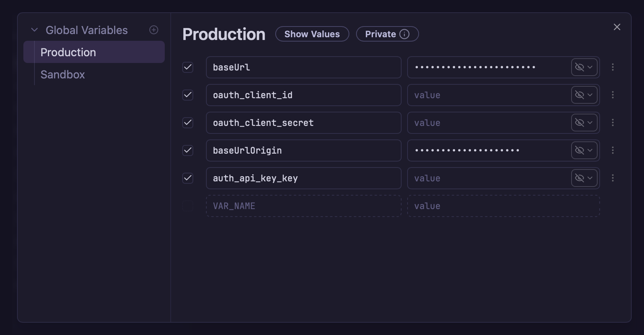Open visibility dropdown for baseUrlOrigin value
The image size is (644, 335).
584,150
